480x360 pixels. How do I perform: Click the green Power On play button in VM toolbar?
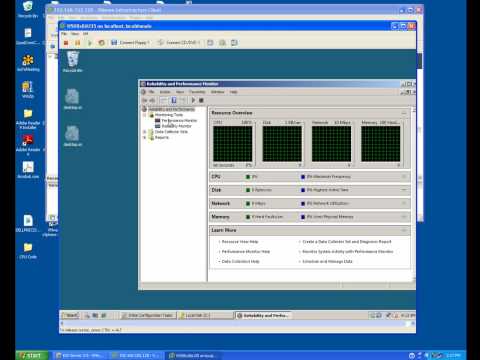click(x=89, y=43)
